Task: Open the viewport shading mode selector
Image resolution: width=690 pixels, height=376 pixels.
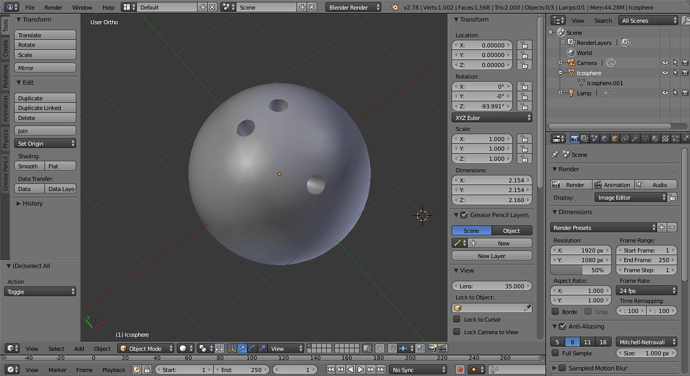Action: coord(185,348)
